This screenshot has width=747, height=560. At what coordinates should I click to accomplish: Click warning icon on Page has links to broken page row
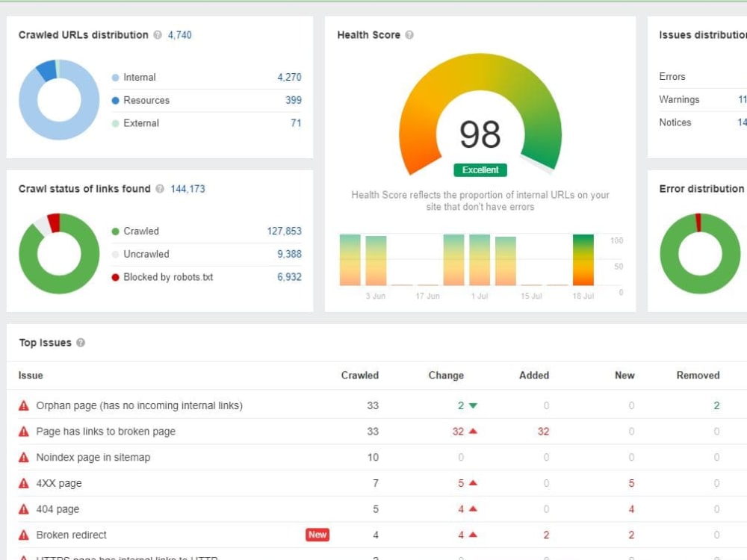tap(24, 431)
